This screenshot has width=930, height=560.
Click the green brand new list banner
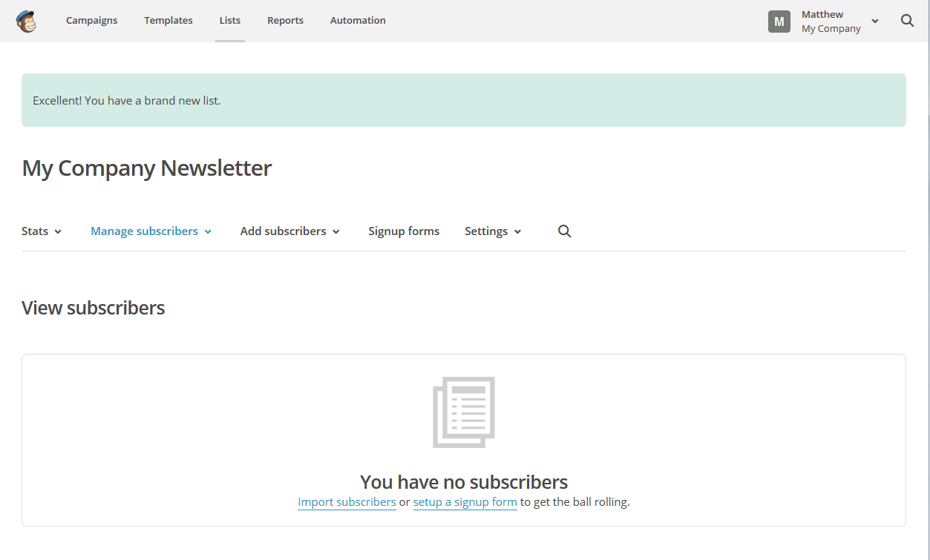463,100
